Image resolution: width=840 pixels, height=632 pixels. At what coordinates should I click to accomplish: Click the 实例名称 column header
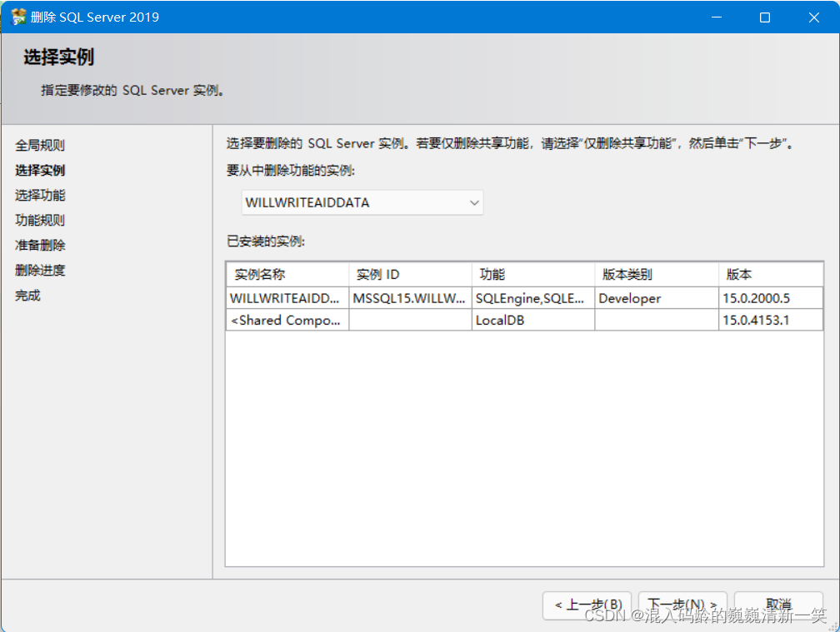[287, 275]
